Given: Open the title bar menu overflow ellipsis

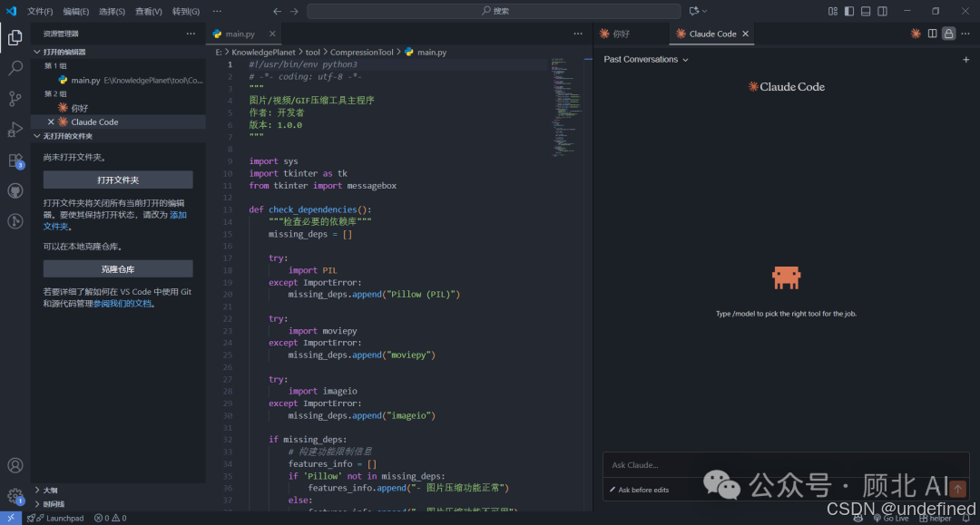Looking at the screenshot, I should pos(217,11).
